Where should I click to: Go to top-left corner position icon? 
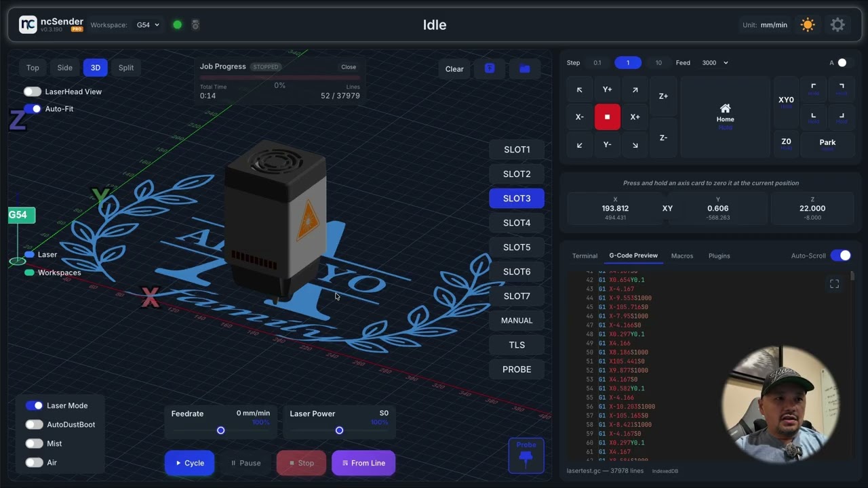[813, 89]
